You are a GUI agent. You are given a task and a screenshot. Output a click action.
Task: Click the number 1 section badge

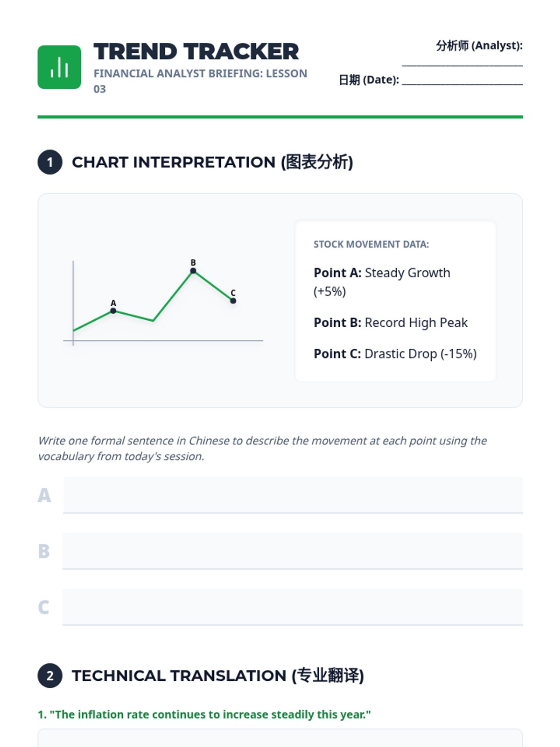[x=50, y=162]
